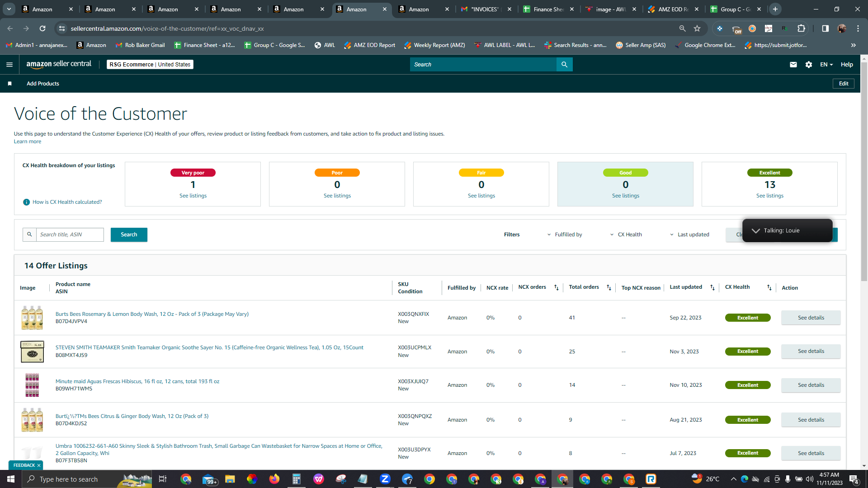Click the Edit button in the navigation bar

pyautogui.click(x=844, y=84)
